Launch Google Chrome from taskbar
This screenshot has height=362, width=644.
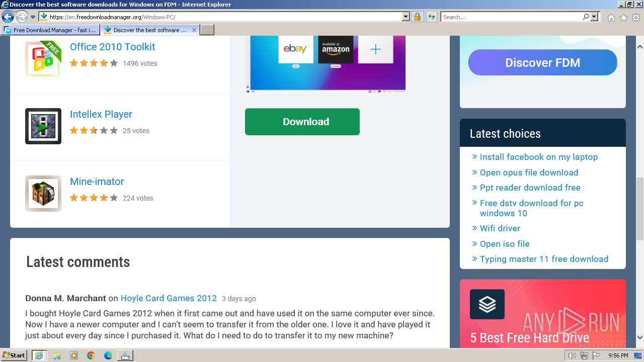91,355
